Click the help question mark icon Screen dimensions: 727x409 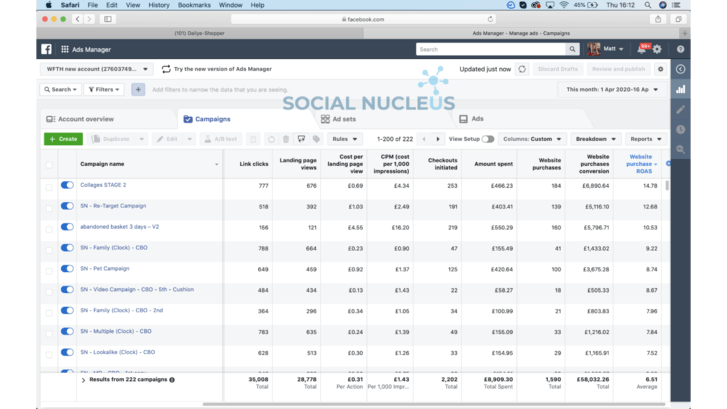[680, 49]
